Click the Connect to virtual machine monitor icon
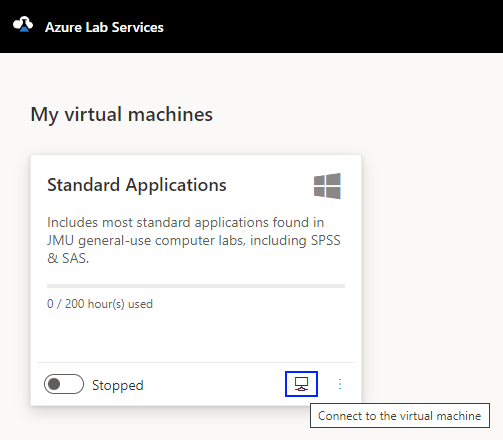Screen dimensions: 503x440 301,384
